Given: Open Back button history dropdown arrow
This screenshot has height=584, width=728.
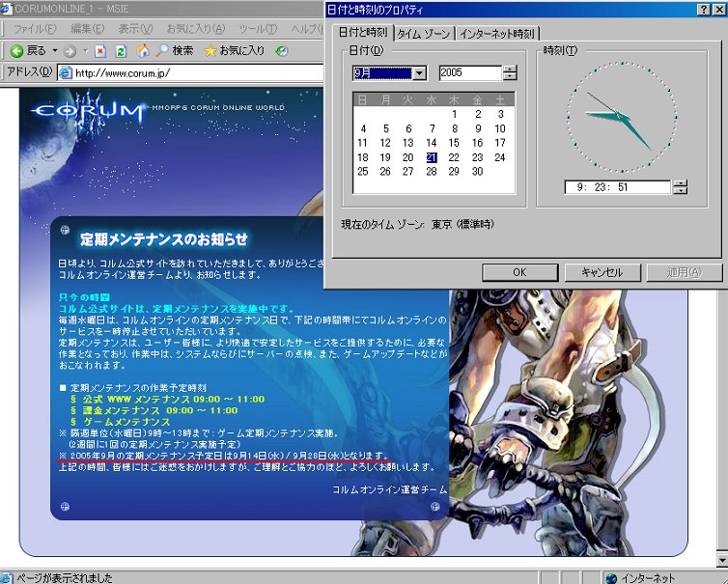Looking at the screenshot, I should point(54,50).
